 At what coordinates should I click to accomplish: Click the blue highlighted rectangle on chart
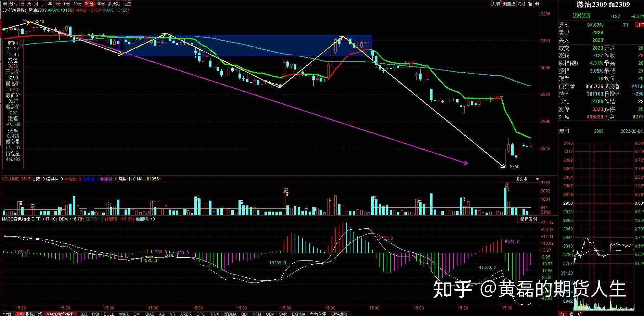[245, 45]
